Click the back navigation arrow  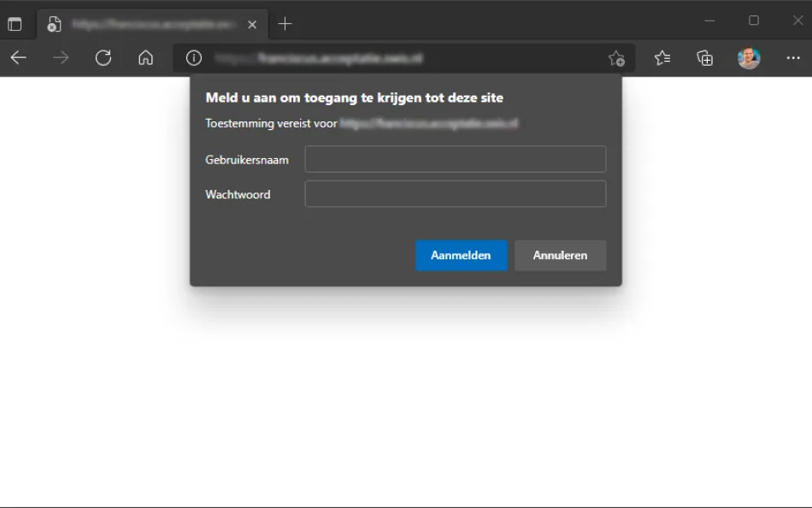click(x=17, y=57)
